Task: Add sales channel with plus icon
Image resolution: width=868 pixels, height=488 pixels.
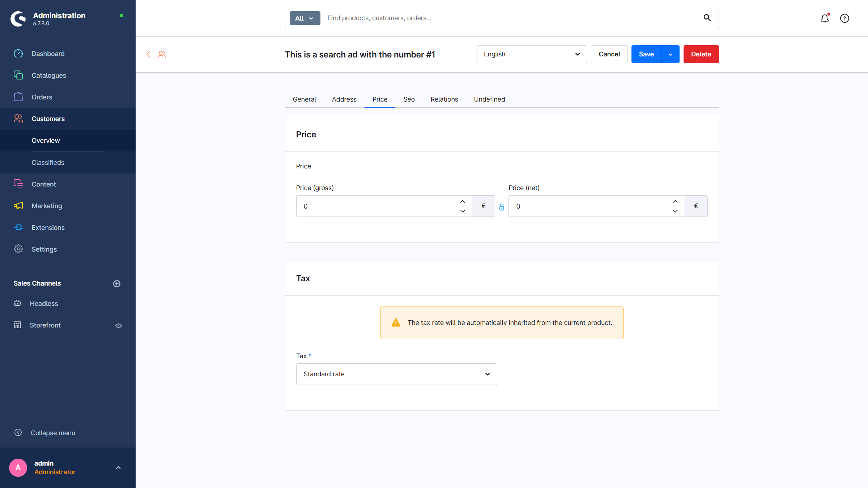Action: [x=116, y=284]
